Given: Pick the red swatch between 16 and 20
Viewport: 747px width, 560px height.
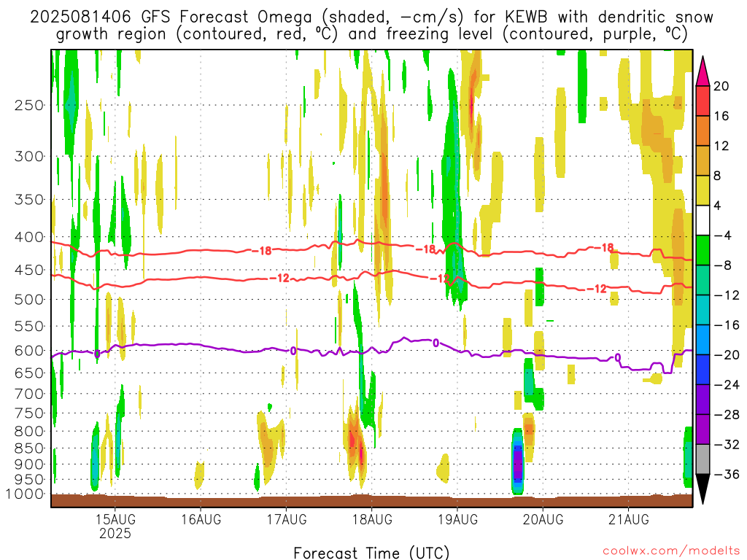Looking at the screenshot, I should [x=703, y=101].
